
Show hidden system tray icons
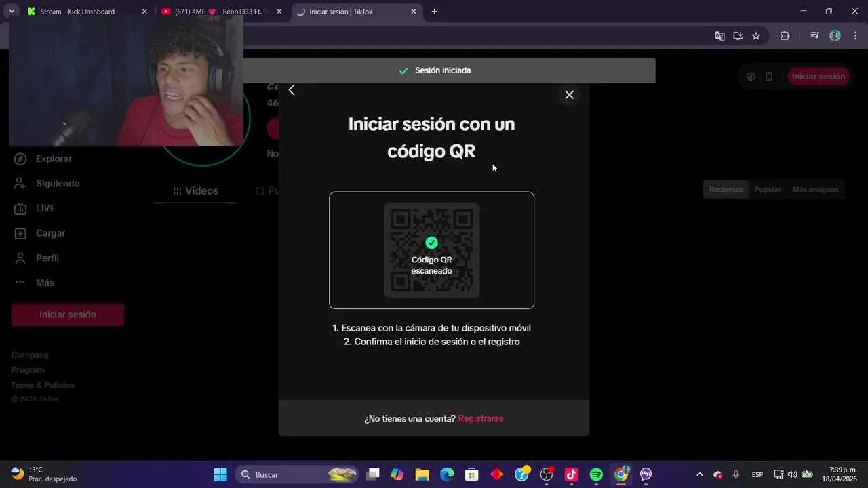[x=700, y=474]
